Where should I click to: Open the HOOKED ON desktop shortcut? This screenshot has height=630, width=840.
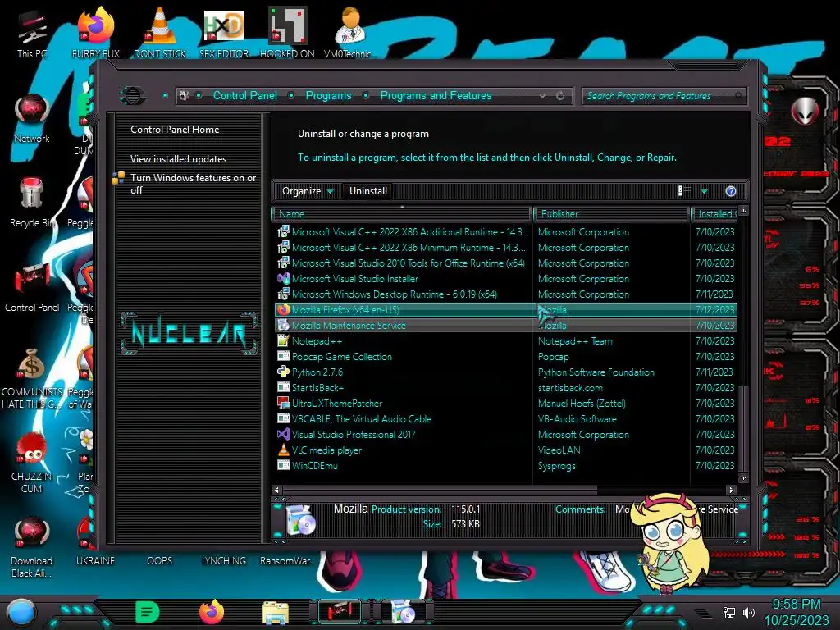(287, 34)
